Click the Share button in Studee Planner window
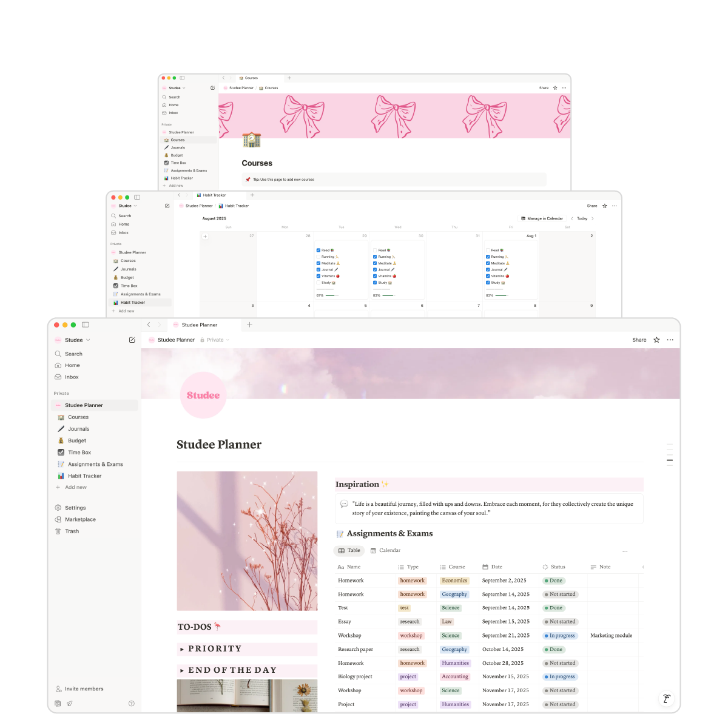This screenshot has height=728, width=728. (639, 340)
